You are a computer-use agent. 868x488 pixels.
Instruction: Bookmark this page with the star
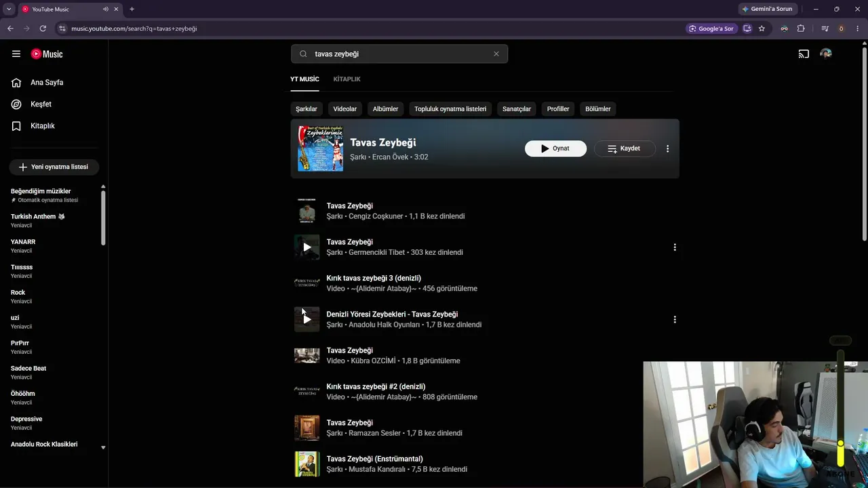tap(762, 28)
